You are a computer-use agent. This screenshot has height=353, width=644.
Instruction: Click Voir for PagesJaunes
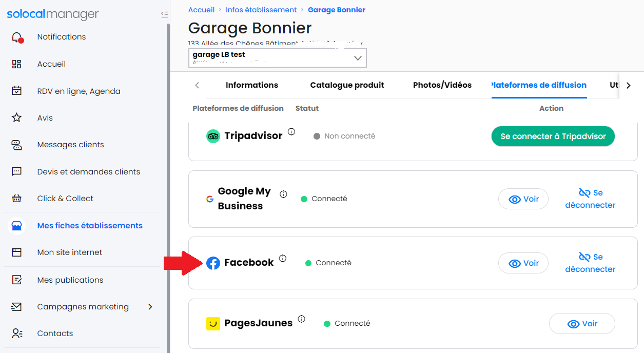(582, 324)
